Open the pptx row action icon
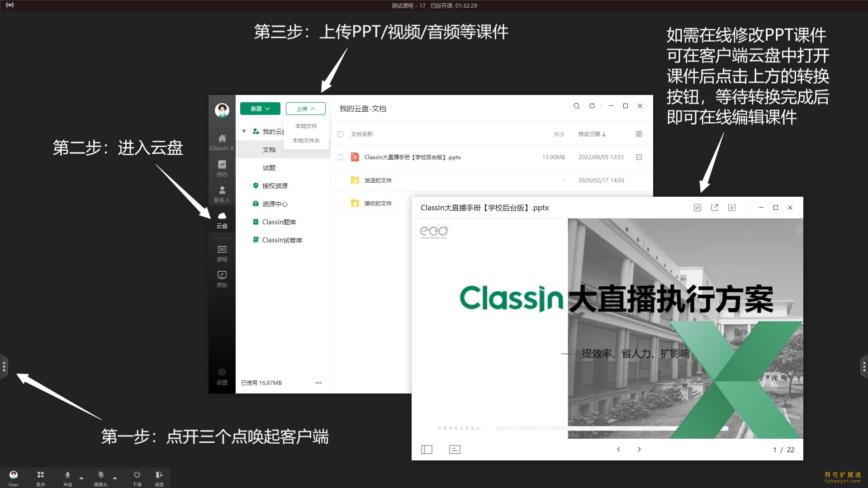The image size is (868, 488). (x=639, y=157)
